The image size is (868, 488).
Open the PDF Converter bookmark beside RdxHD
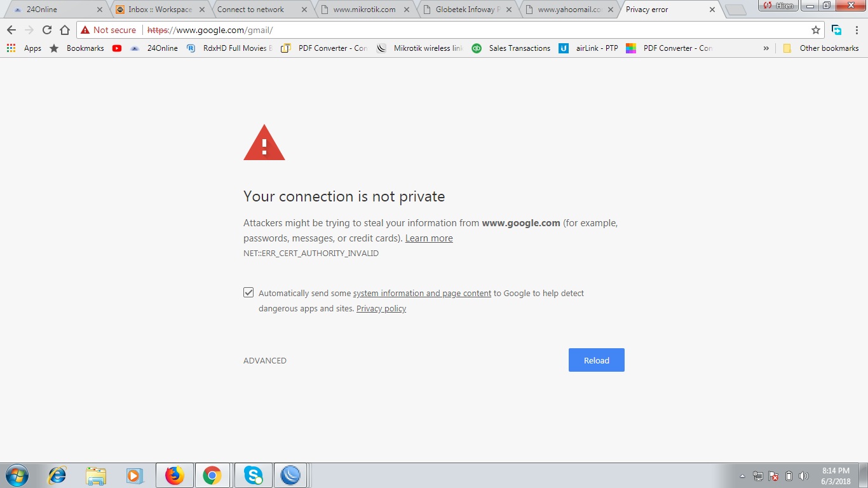tap(324, 48)
